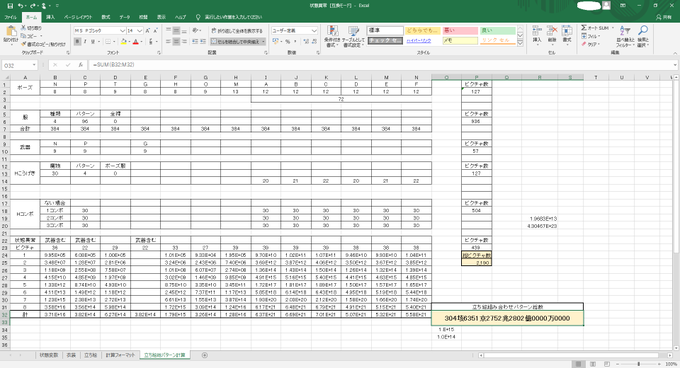Open the font name dropdown

123,31
